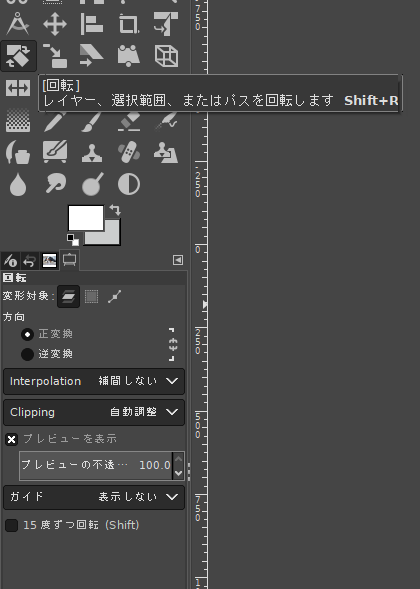Select the Shear tool

coord(92,56)
